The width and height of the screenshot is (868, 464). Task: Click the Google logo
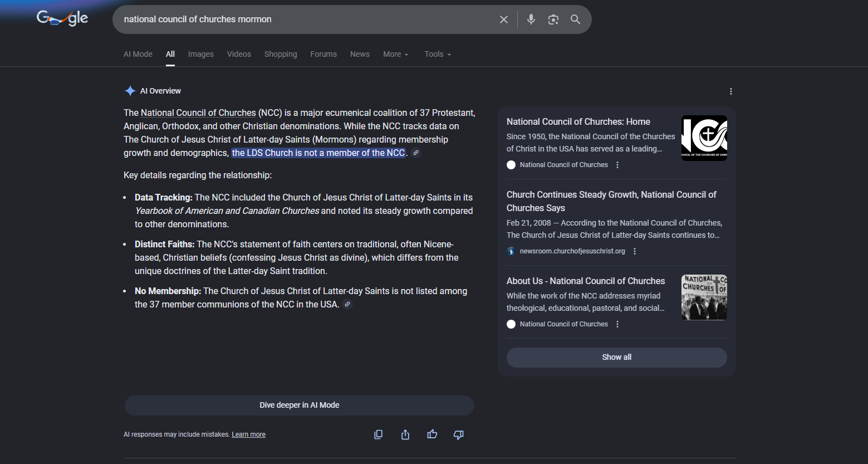coord(62,19)
